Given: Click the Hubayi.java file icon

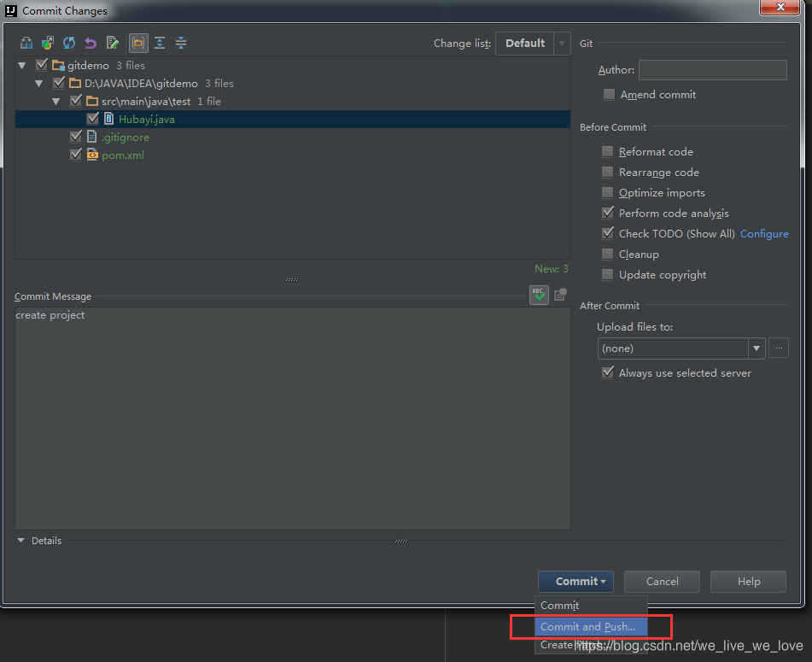Looking at the screenshot, I should coord(108,119).
